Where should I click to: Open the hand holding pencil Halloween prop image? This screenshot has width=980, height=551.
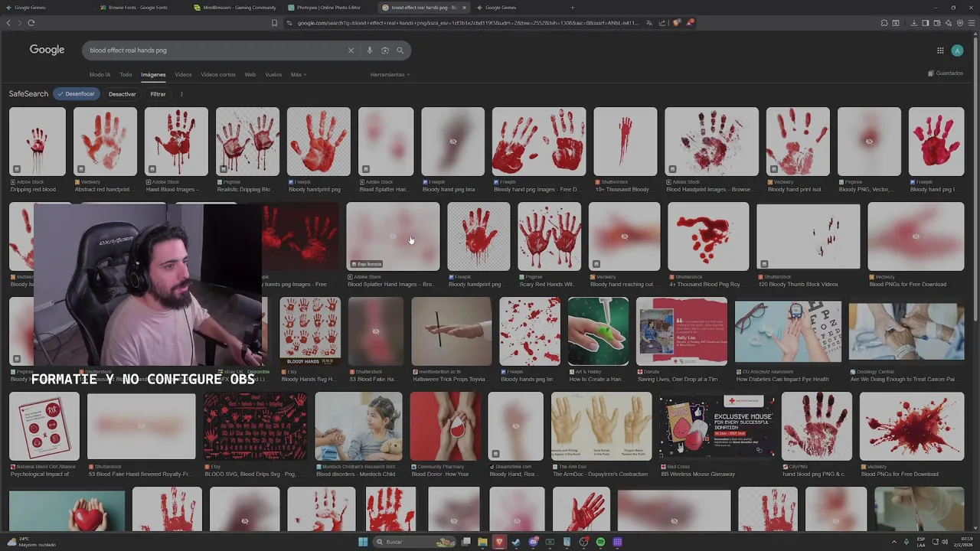452,331
